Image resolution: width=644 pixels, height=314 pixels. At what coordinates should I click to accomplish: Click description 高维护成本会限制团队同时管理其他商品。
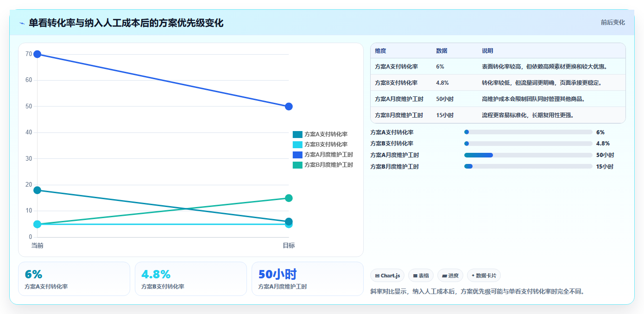(533, 99)
